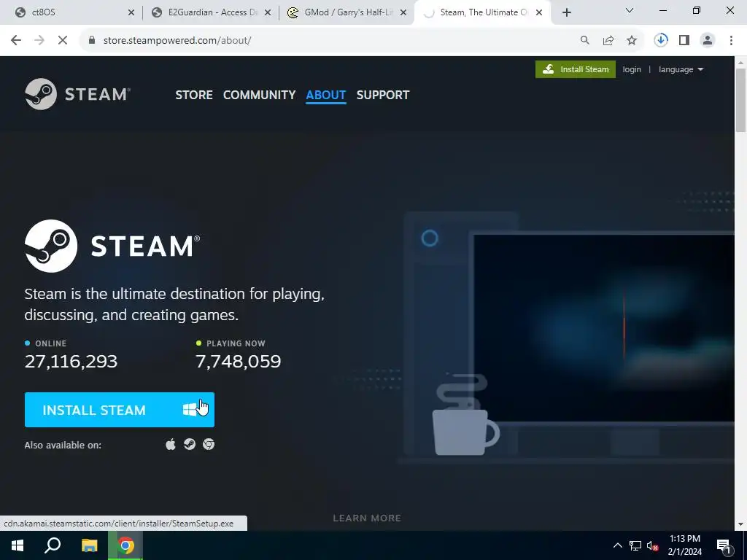Close the ct8OS tab
This screenshot has height=560, width=747.
[131, 12]
